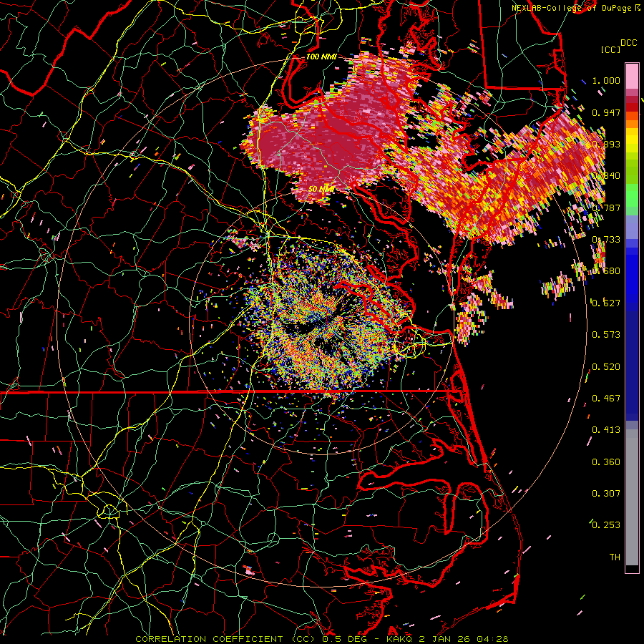Click the yellow segment of the color bar
The height and width of the screenshot is (644, 644).
click(x=632, y=140)
